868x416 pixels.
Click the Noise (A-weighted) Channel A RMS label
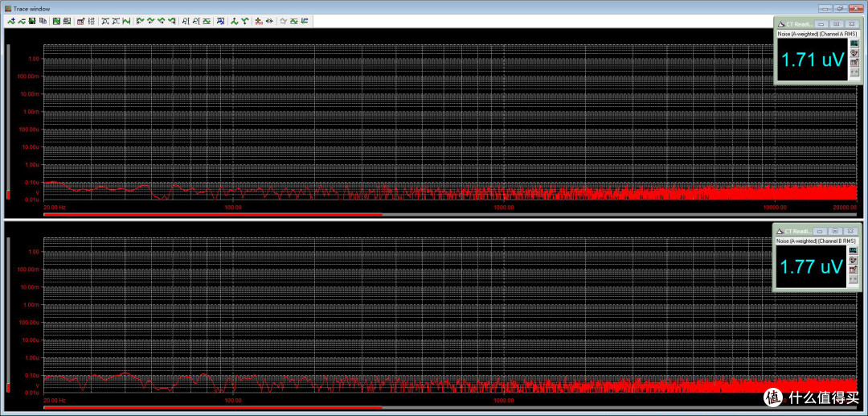click(x=817, y=34)
